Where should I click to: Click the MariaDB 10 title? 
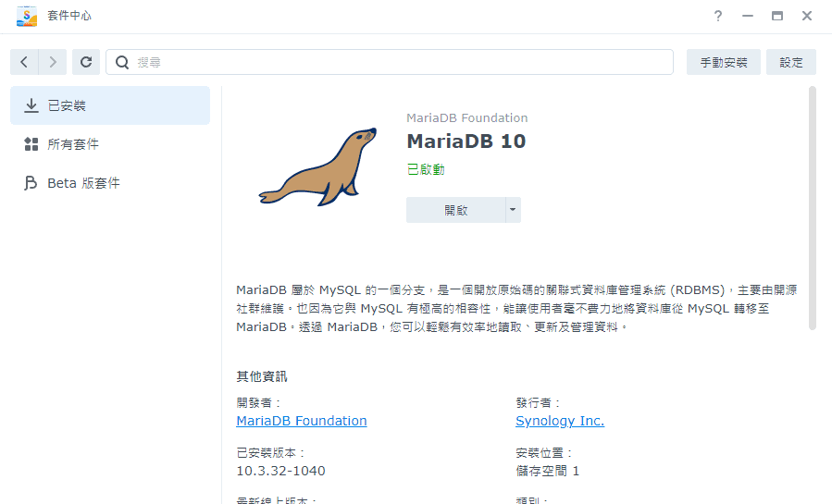tap(466, 141)
